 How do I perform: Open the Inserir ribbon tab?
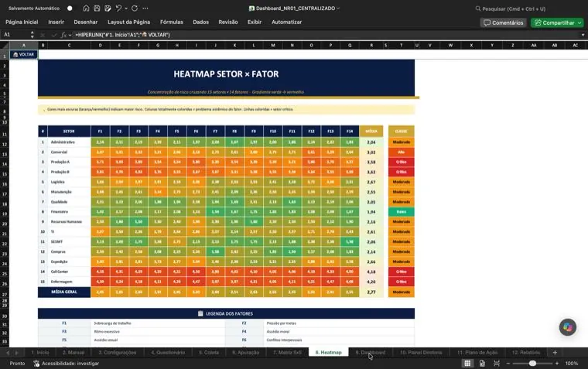(x=56, y=22)
